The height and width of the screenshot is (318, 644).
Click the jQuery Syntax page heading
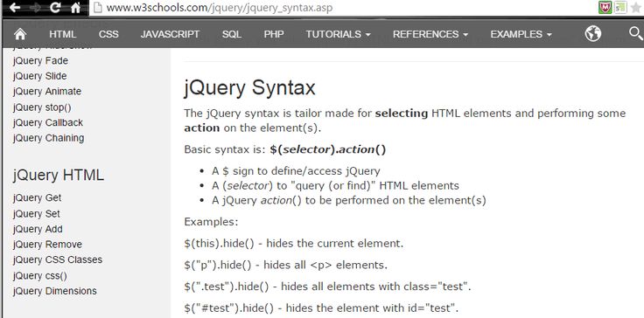[x=249, y=88]
